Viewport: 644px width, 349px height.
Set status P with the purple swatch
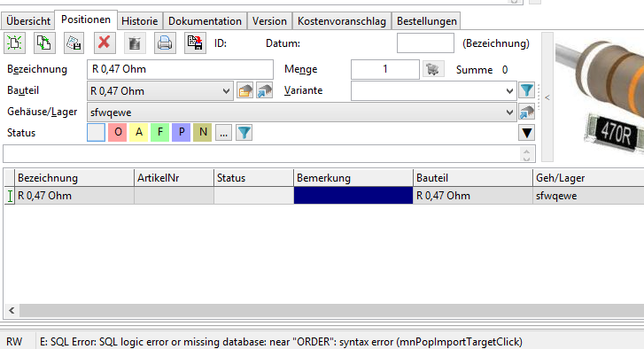pyautogui.click(x=181, y=133)
